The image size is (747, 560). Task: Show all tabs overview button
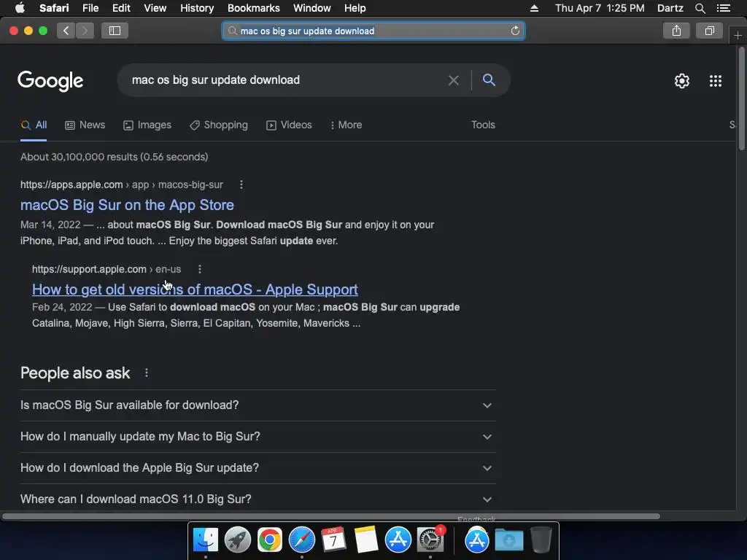click(x=709, y=31)
